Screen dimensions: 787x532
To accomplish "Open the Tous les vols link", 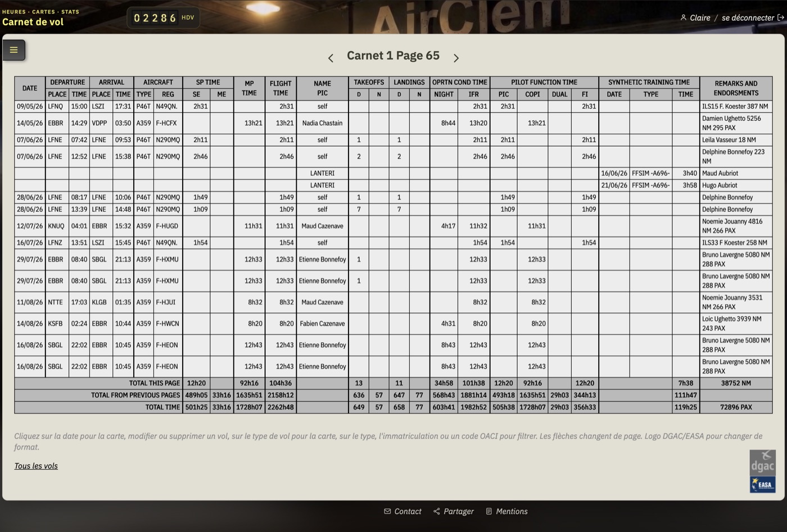I will [36, 466].
